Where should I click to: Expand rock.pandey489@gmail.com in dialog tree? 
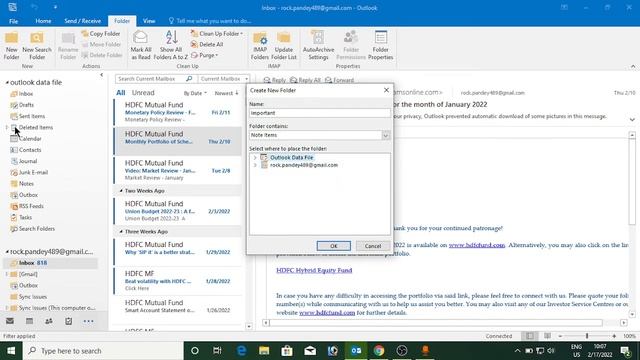(255, 165)
